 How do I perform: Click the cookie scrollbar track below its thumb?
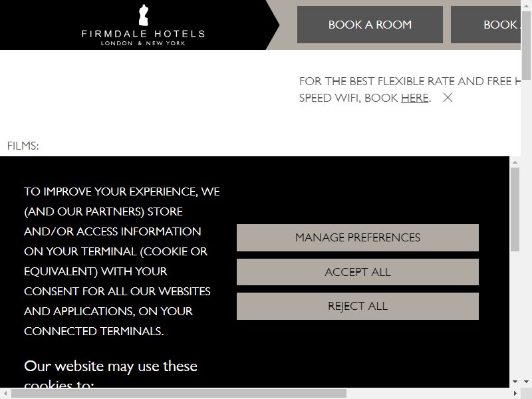(x=515, y=314)
